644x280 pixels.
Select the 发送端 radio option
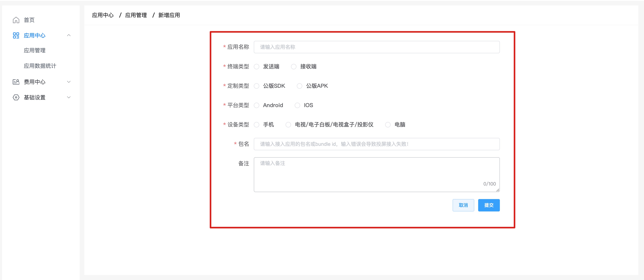(x=257, y=67)
